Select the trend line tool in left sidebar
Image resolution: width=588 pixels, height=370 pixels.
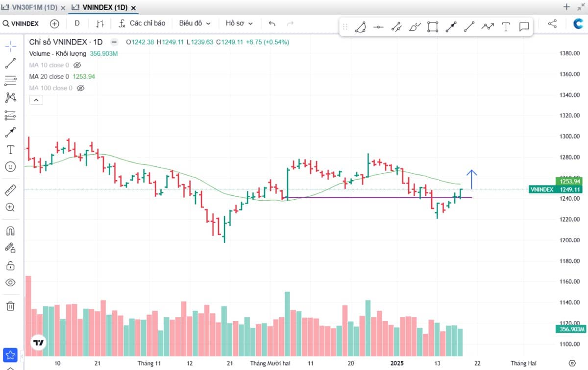(x=10, y=63)
